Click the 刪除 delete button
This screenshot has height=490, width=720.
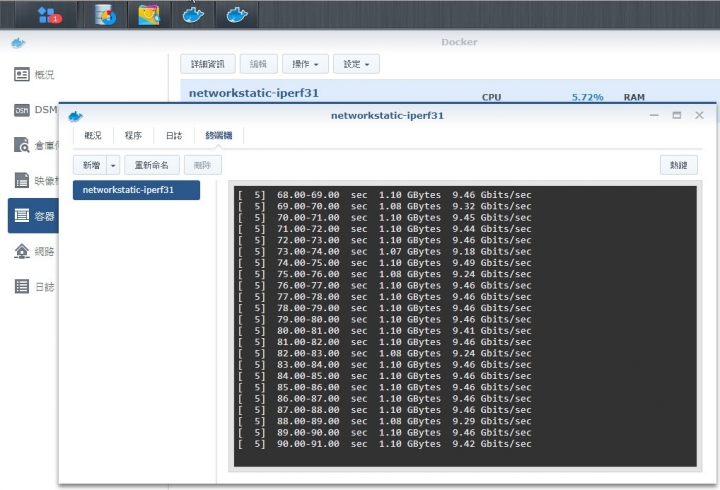point(203,165)
